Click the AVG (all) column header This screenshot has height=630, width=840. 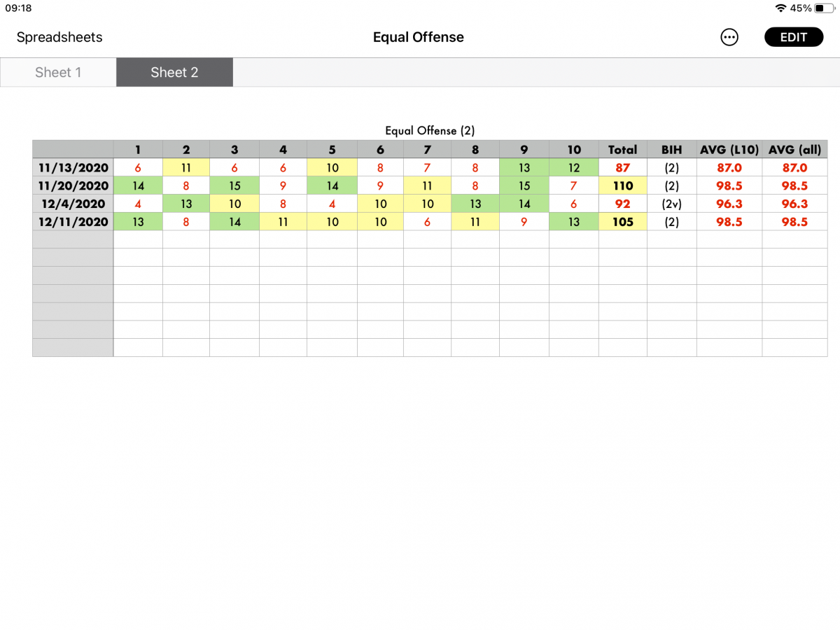pyautogui.click(x=794, y=149)
